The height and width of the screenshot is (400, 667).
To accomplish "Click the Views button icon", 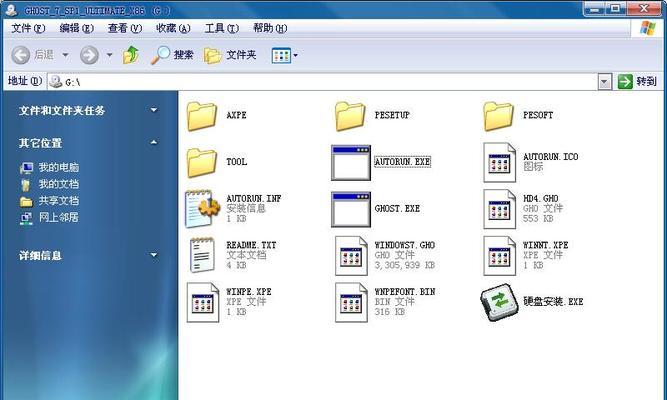I will [281, 55].
